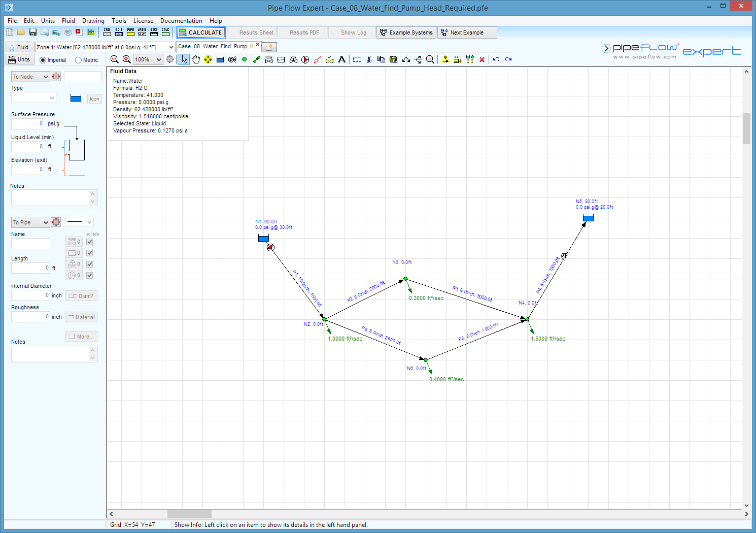
Task: Toggle the Include checkbox for pump row
Action: 90,275
